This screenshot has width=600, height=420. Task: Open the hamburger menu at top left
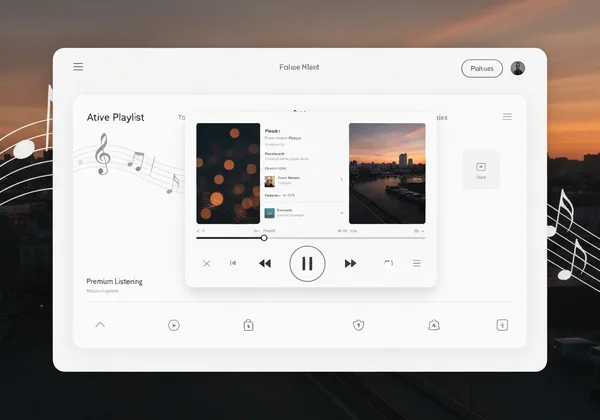[x=78, y=67]
